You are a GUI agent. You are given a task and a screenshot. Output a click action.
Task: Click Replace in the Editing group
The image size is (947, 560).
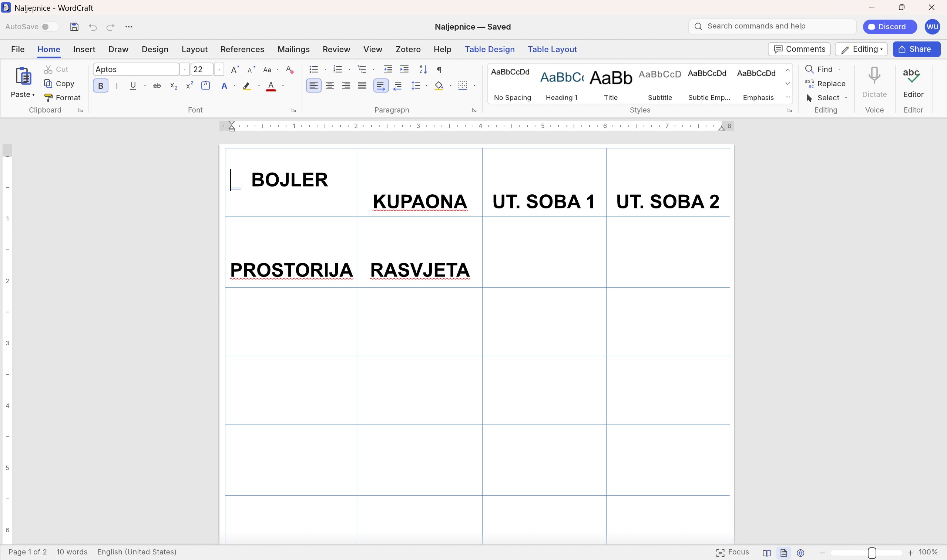coord(825,84)
